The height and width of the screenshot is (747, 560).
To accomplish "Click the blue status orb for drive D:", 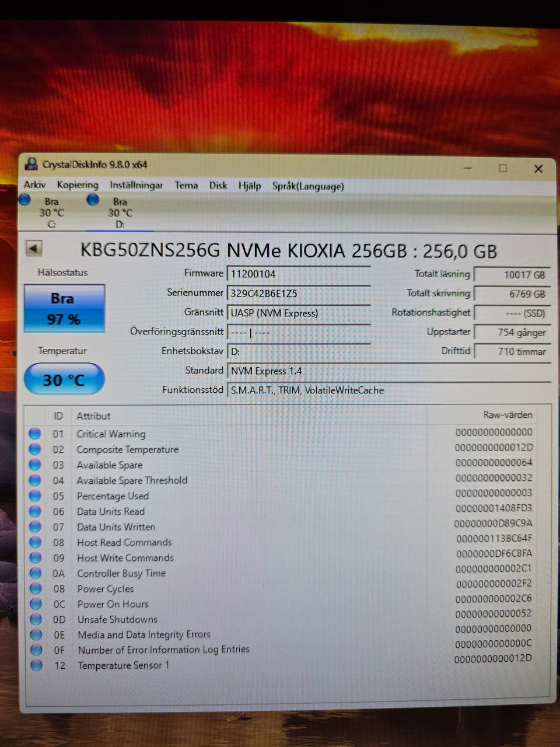I will (x=93, y=200).
